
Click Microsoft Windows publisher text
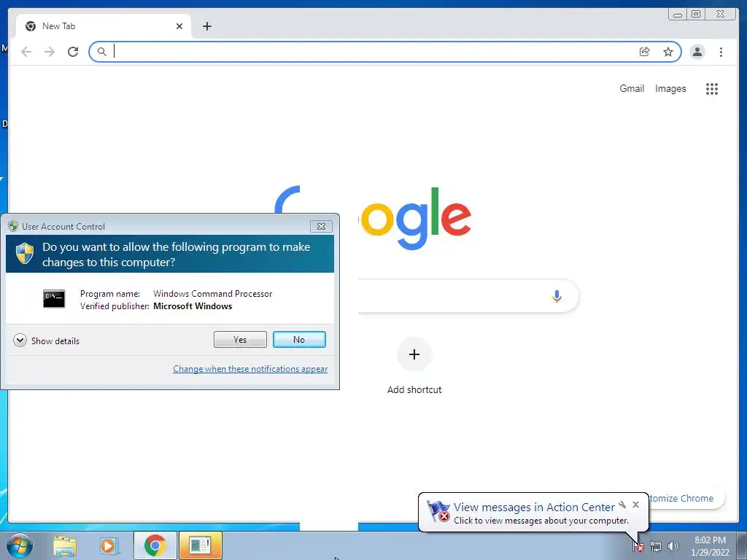coord(193,306)
